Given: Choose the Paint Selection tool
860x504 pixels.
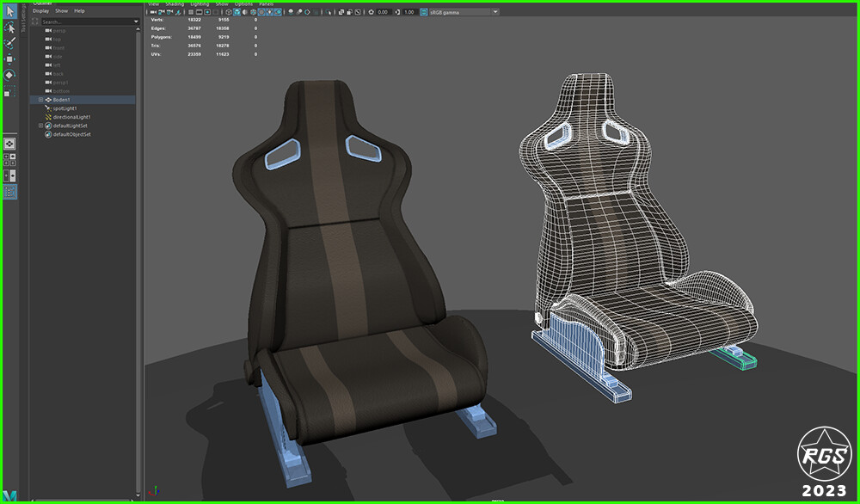Looking at the screenshot, I should tap(9, 43).
